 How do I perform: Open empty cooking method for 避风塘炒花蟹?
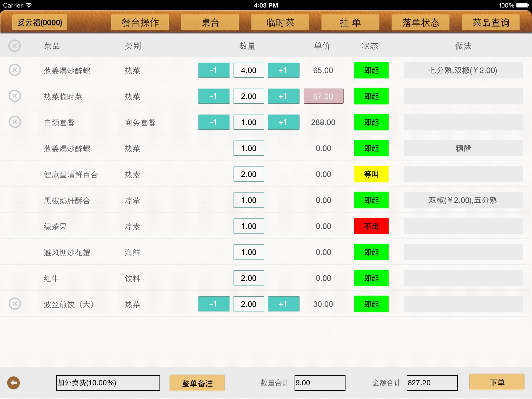point(463,252)
